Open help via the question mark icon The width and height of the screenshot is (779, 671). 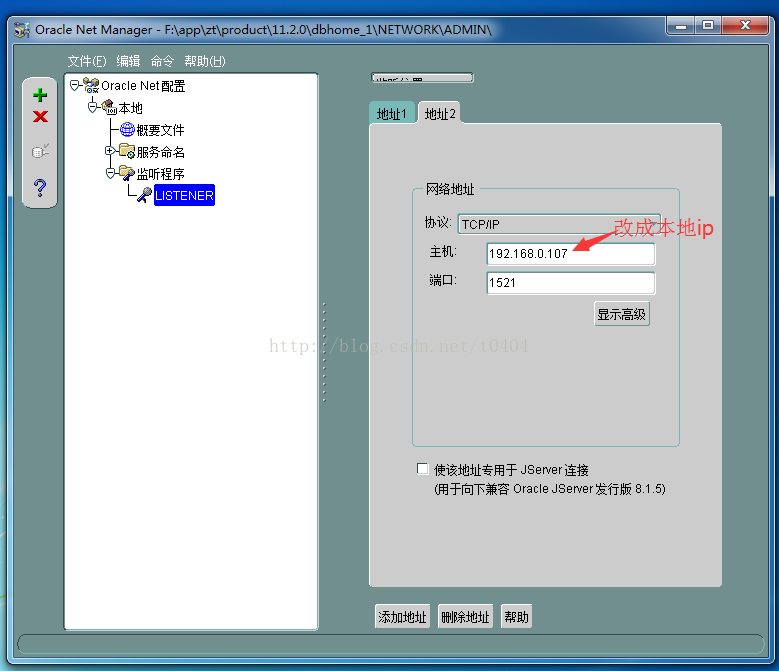click(40, 188)
